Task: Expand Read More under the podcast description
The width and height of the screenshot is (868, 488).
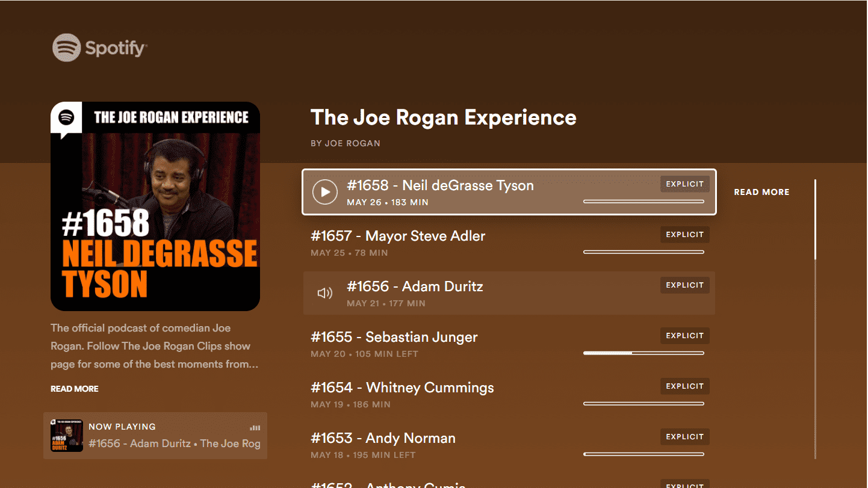Action: [x=75, y=389]
